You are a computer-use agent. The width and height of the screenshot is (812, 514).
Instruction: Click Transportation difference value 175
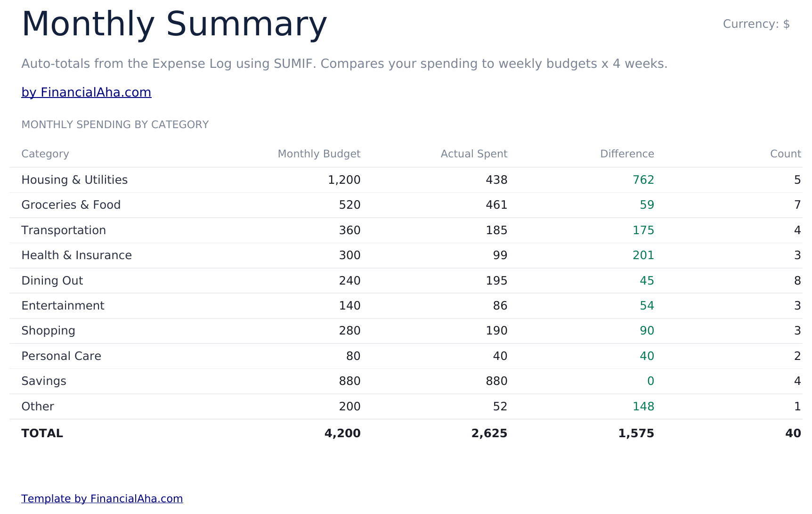[x=643, y=230]
